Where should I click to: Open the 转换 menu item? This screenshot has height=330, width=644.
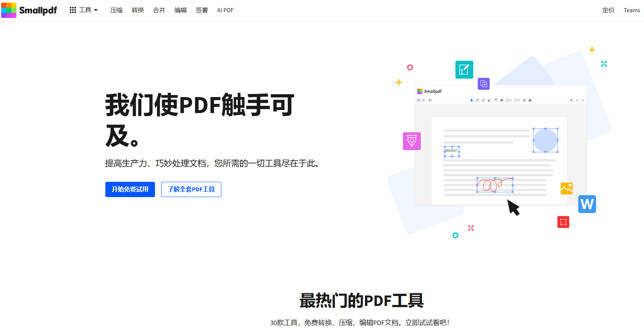pos(138,10)
